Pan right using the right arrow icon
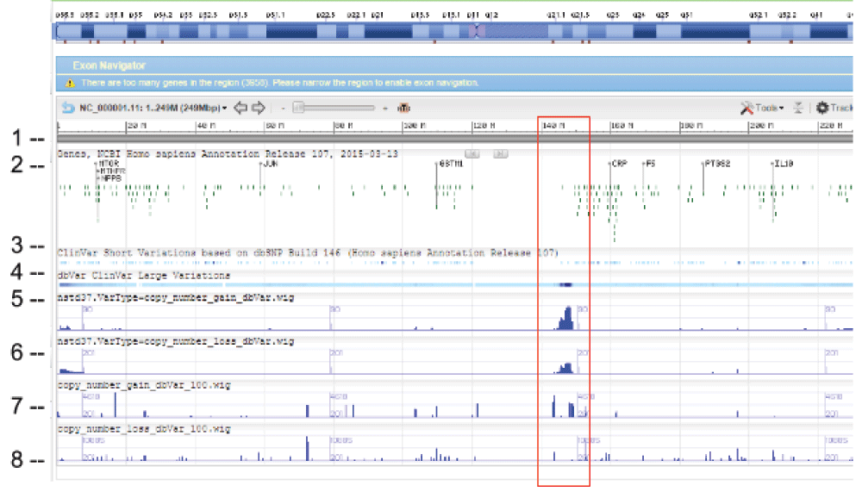The height and width of the screenshot is (504, 862). coord(259,109)
